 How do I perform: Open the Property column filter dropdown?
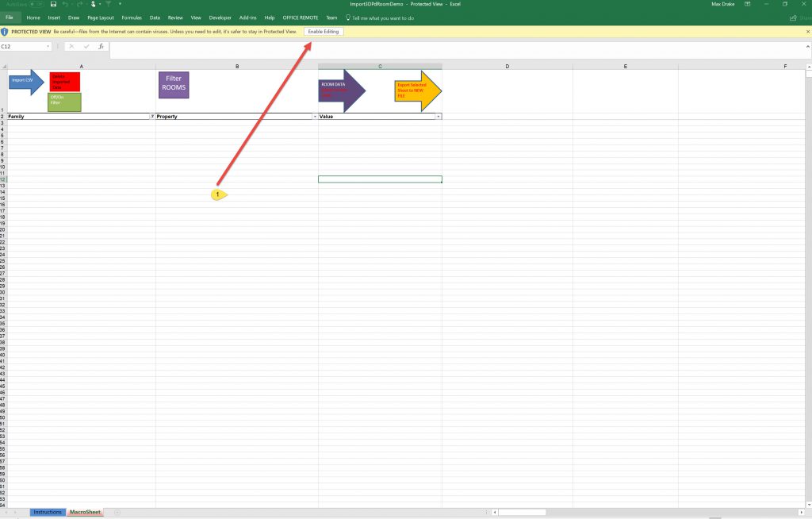click(x=314, y=117)
